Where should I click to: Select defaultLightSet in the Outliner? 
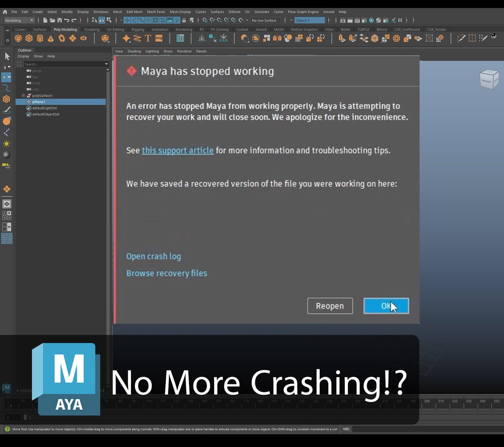coord(45,108)
